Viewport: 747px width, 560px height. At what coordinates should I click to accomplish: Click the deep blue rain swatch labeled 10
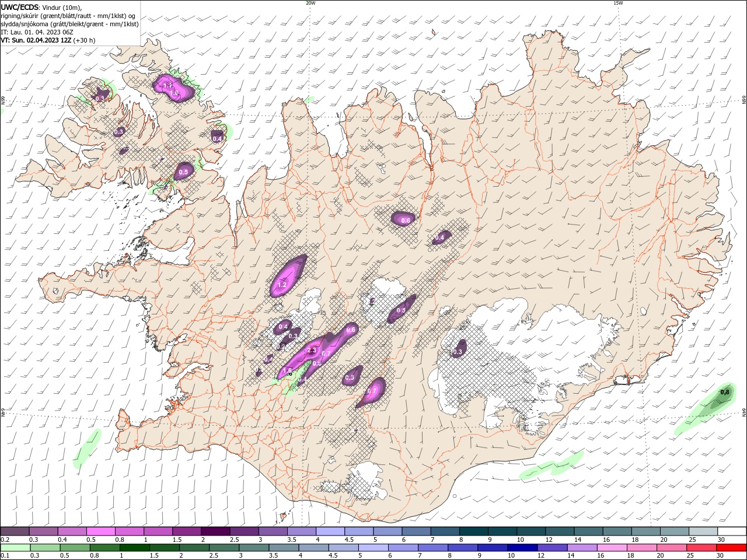click(x=522, y=548)
